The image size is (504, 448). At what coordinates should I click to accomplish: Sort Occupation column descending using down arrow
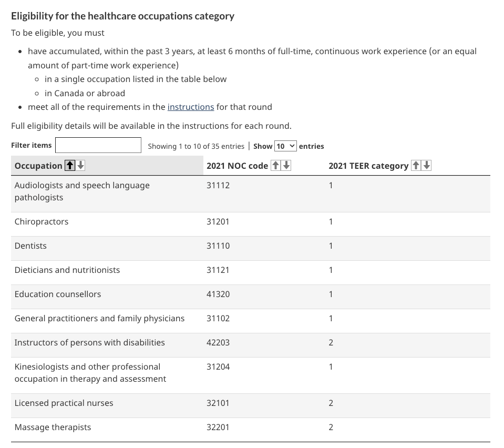coord(80,166)
